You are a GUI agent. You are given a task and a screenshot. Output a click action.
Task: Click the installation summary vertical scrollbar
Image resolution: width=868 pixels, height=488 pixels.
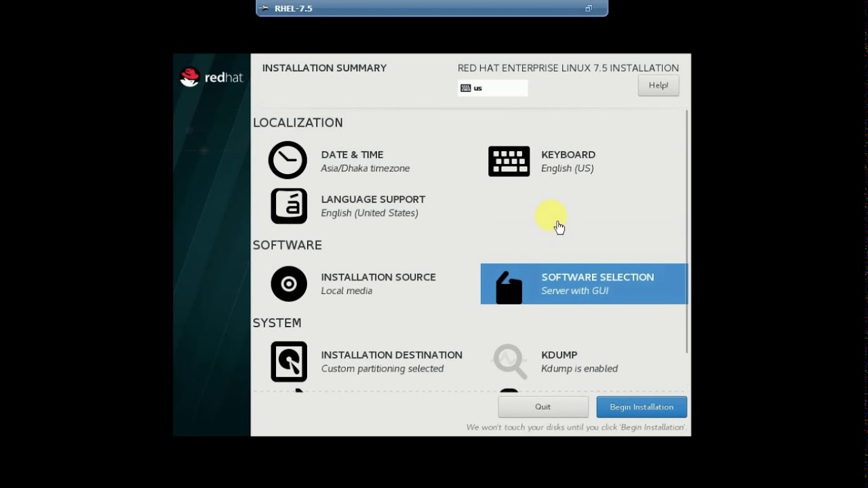click(687, 231)
